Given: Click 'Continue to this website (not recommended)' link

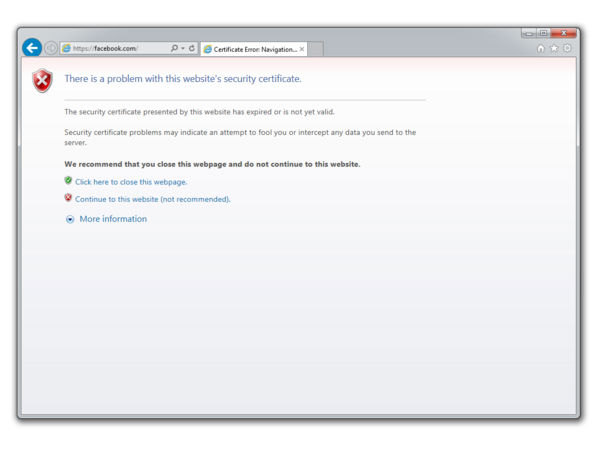Looking at the screenshot, I should [153, 199].
